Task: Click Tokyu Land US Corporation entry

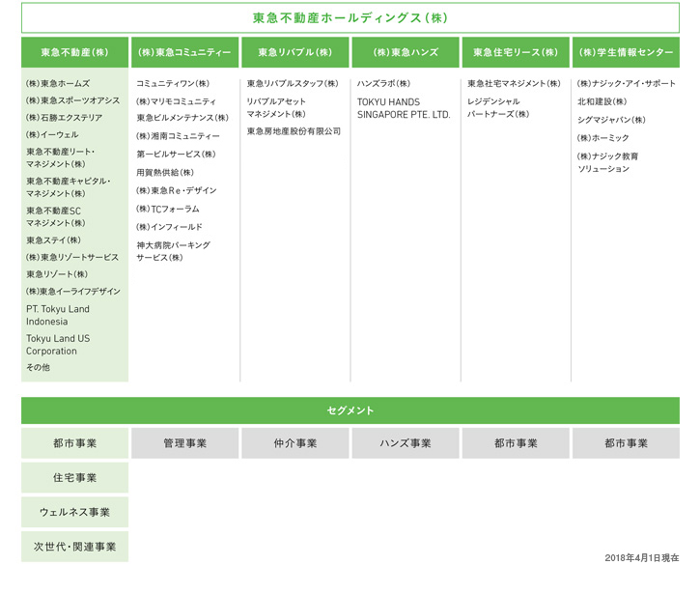Action: pos(58,345)
